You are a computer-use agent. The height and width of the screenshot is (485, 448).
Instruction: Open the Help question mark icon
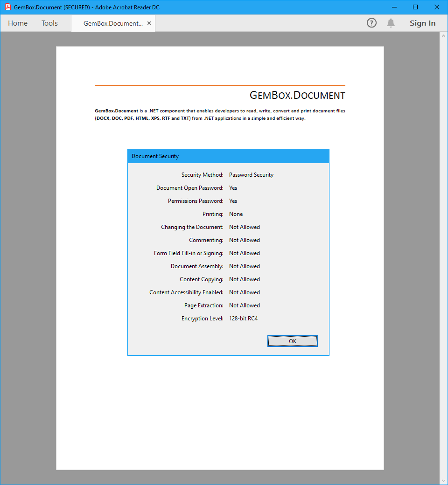pos(371,23)
